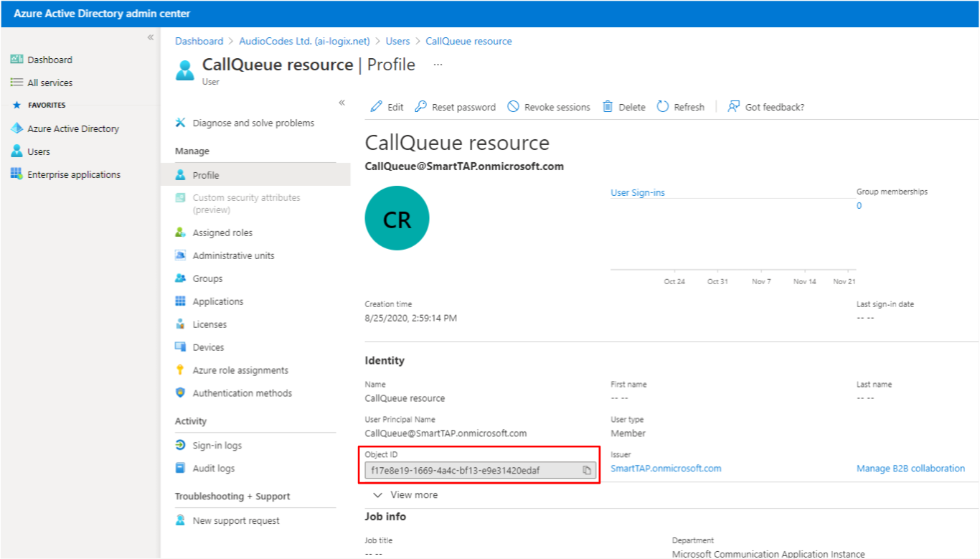Copy the Object ID with copy icon
The image size is (980, 559).
click(587, 471)
